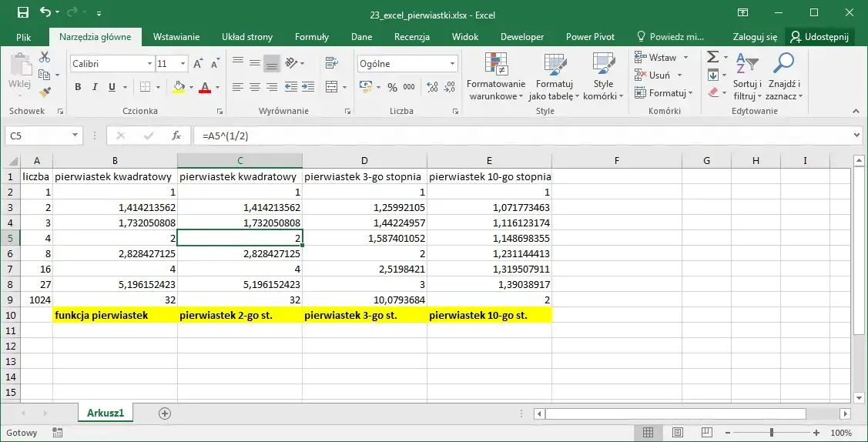Switch to the Formuły ribbon tab
Image resolution: width=868 pixels, height=442 pixels.
[311, 36]
